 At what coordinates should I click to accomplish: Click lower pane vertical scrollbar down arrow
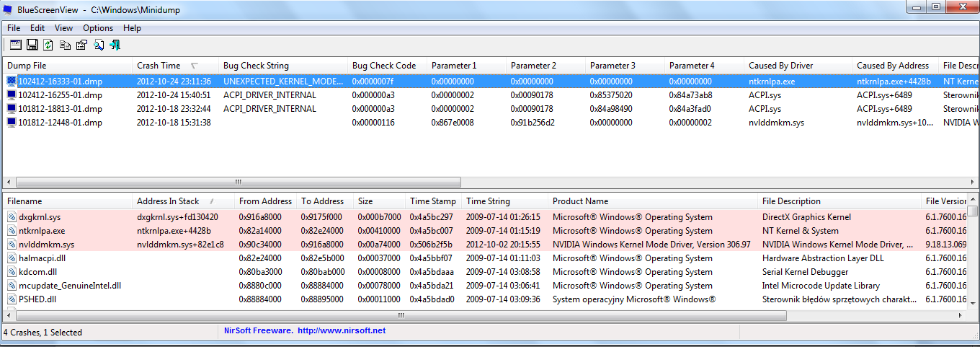tap(973, 304)
